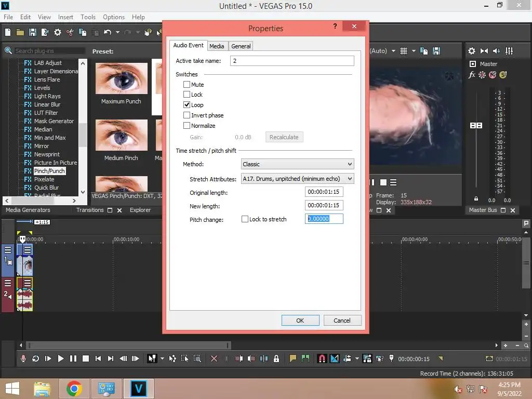The width and height of the screenshot is (532, 399).
Task: Enable the Invert phase checkbox
Action: click(187, 115)
